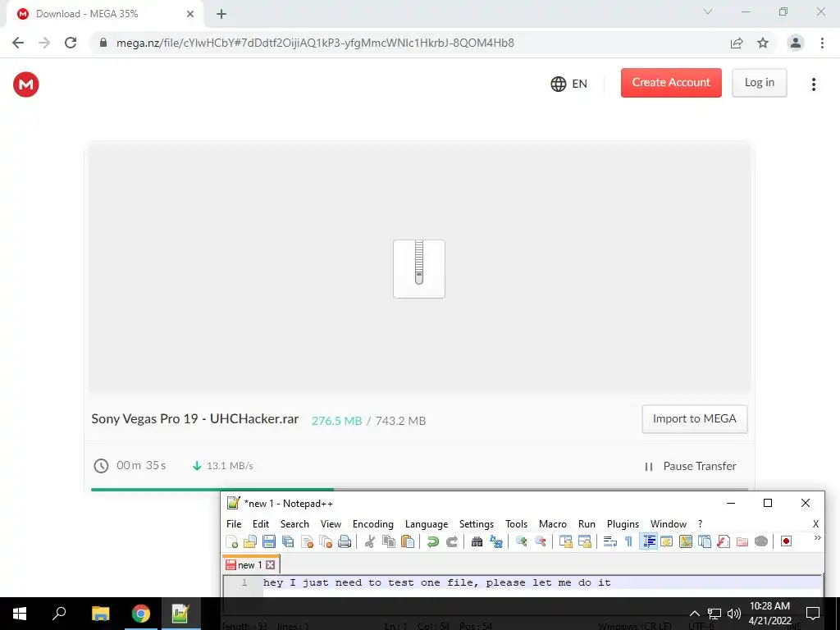
Task: Click the Open file icon in Notepad++
Action: (250, 541)
